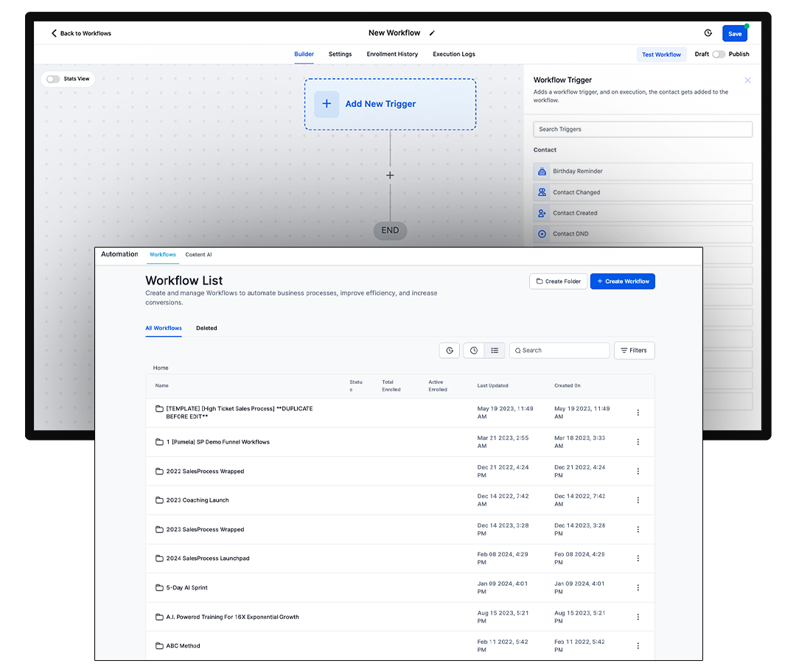
Task: Open folder icon of 2023 Coaching Launch
Action: tap(159, 500)
